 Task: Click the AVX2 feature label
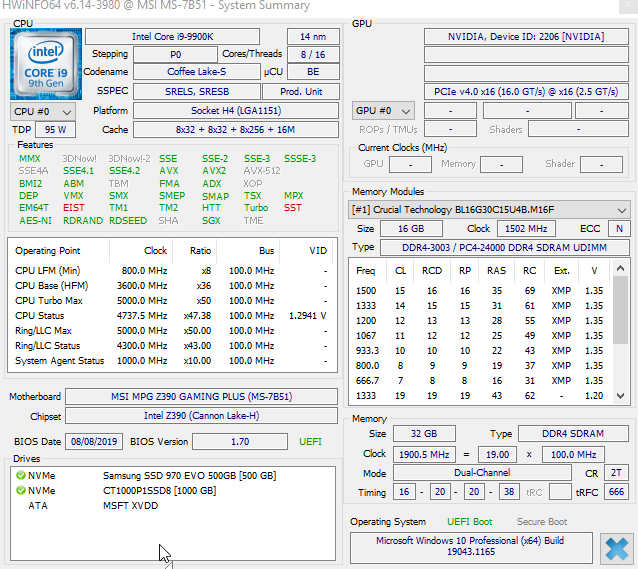pyautogui.click(x=214, y=171)
